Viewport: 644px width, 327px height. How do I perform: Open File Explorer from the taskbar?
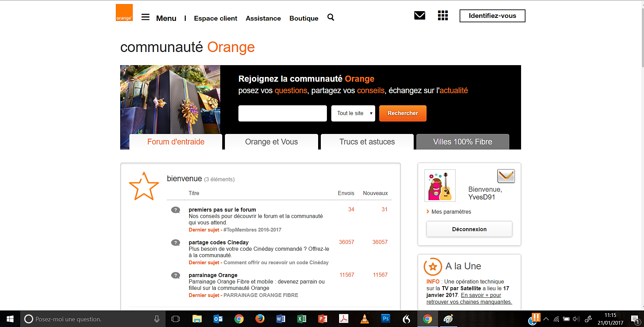coord(197,319)
